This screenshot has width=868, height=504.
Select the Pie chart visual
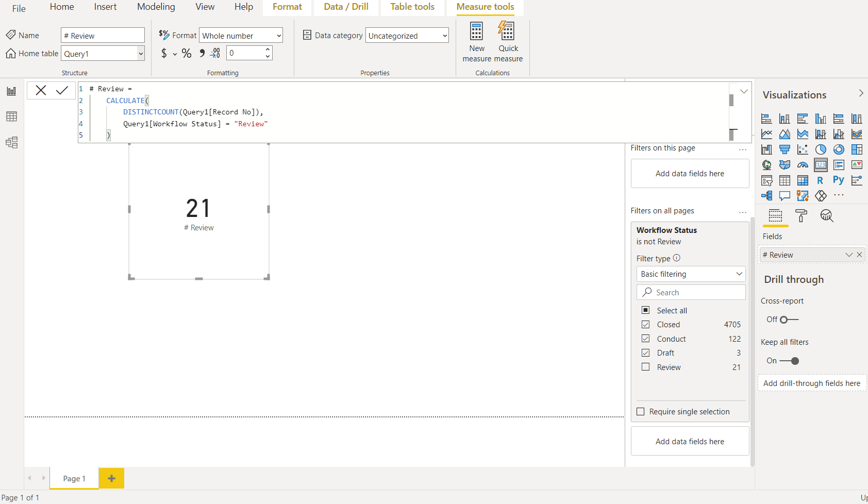point(821,149)
